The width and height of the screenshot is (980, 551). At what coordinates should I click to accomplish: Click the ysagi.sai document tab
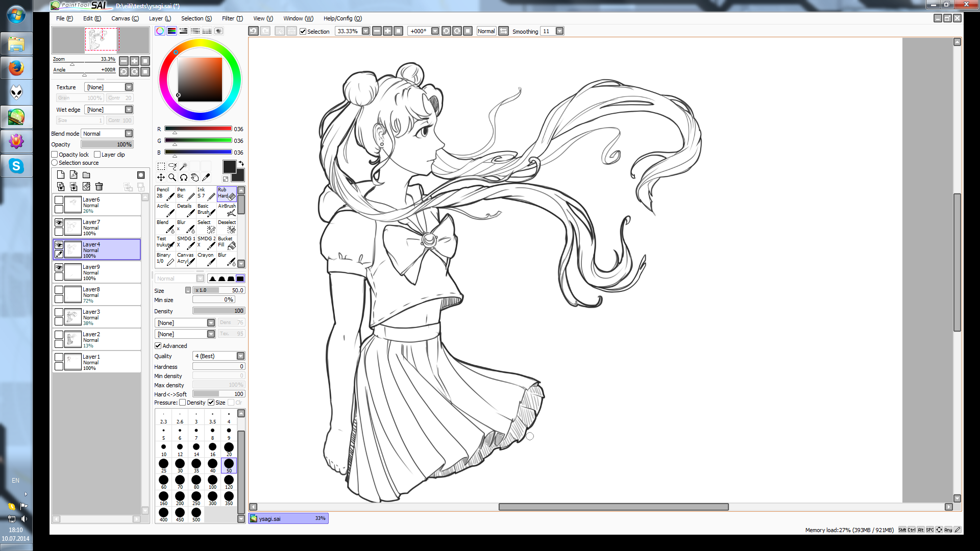pyautogui.click(x=288, y=518)
